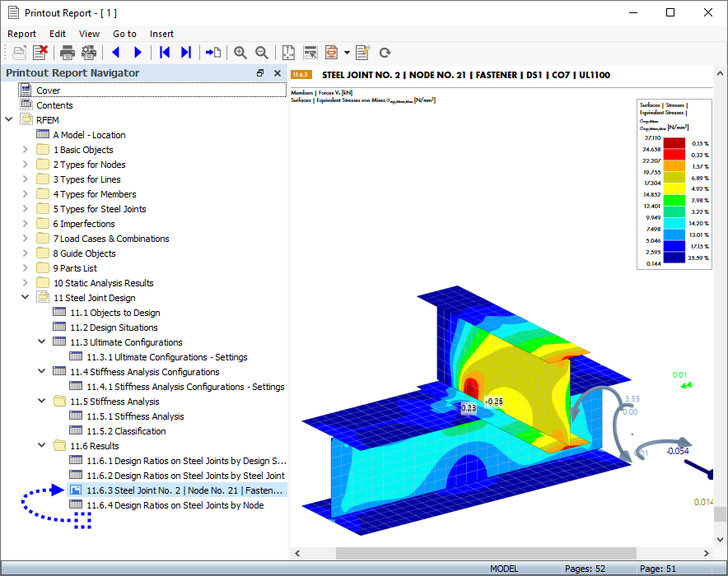This screenshot has height=576, width=728.
Task: Collapse 11.4 Stiffness Analysis Configurations node
Action: (x=42, y=371)
